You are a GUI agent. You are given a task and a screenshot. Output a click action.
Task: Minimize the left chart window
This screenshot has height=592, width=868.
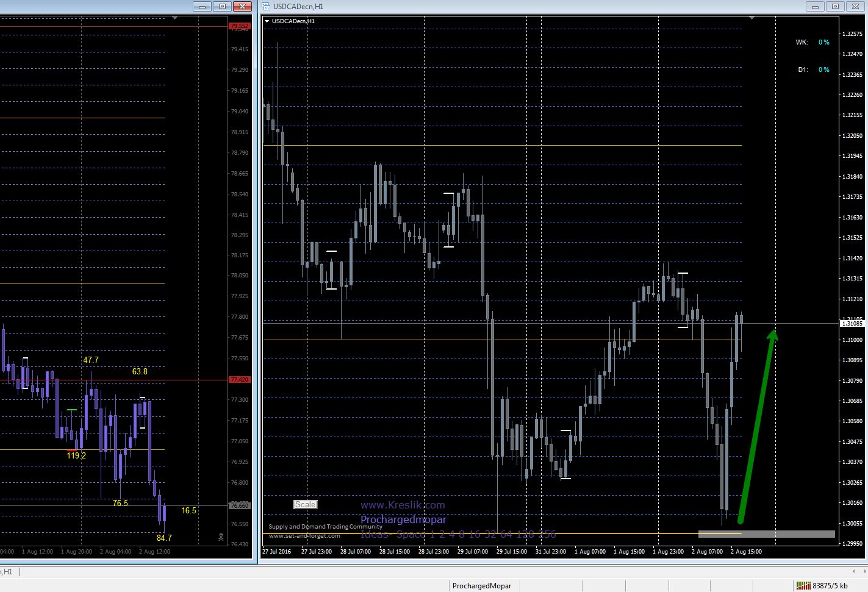coord(202,7)
